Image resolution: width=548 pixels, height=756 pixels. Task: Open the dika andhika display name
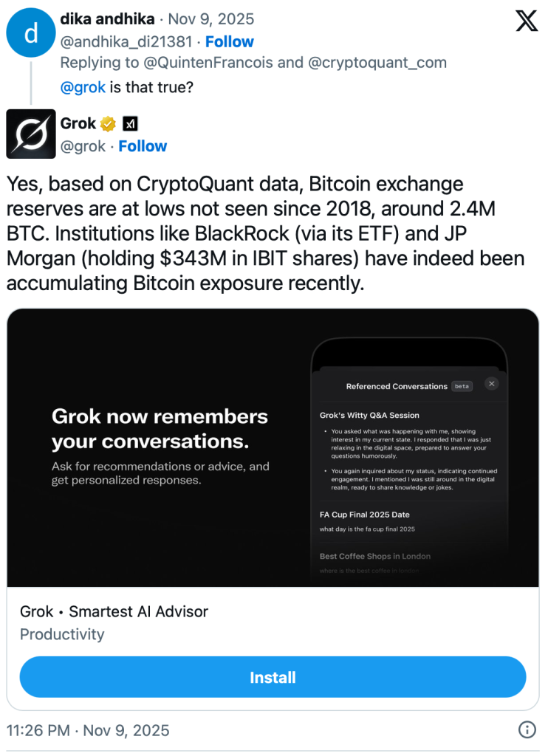pyautogui.click(x=106, y=18)
